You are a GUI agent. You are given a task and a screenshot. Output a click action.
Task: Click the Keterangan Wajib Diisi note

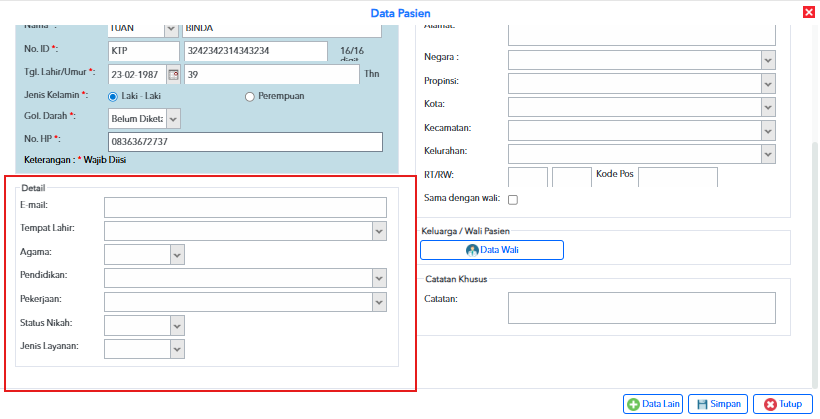click(75, 160)
